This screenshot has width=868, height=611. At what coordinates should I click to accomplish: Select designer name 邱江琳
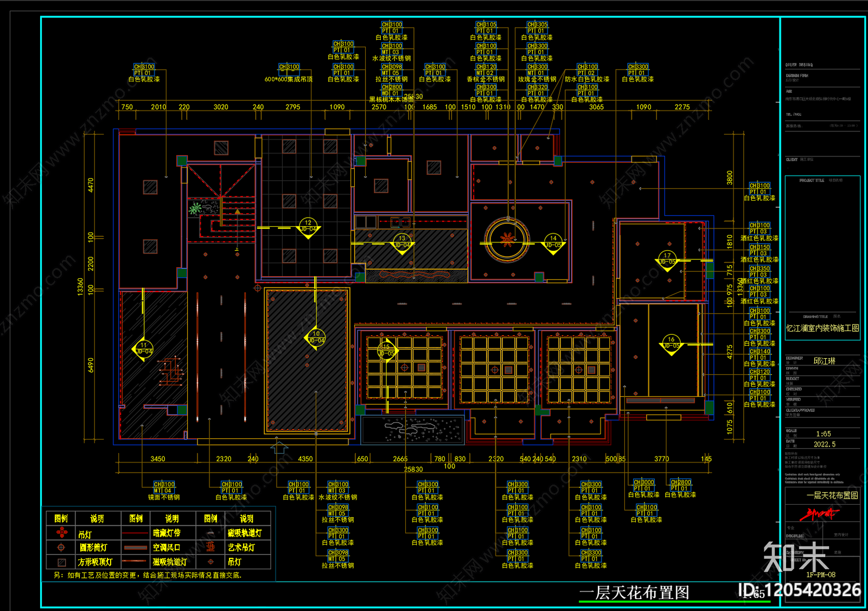click(824, 361)
